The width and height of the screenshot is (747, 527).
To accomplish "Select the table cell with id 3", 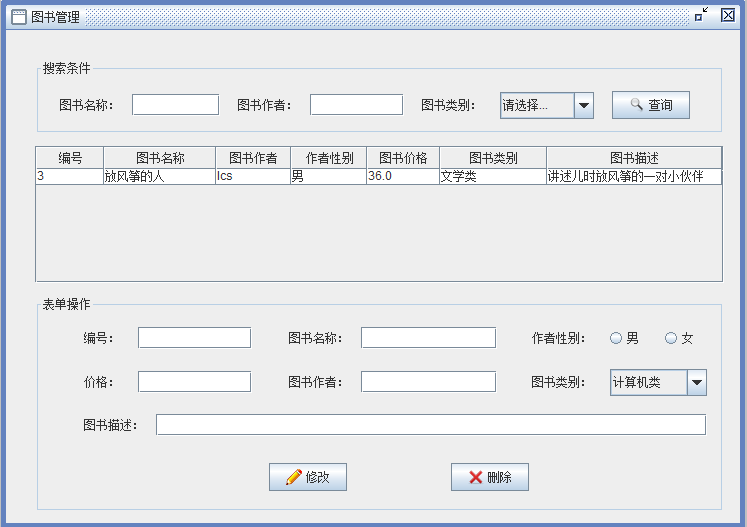I will (70, 176).
